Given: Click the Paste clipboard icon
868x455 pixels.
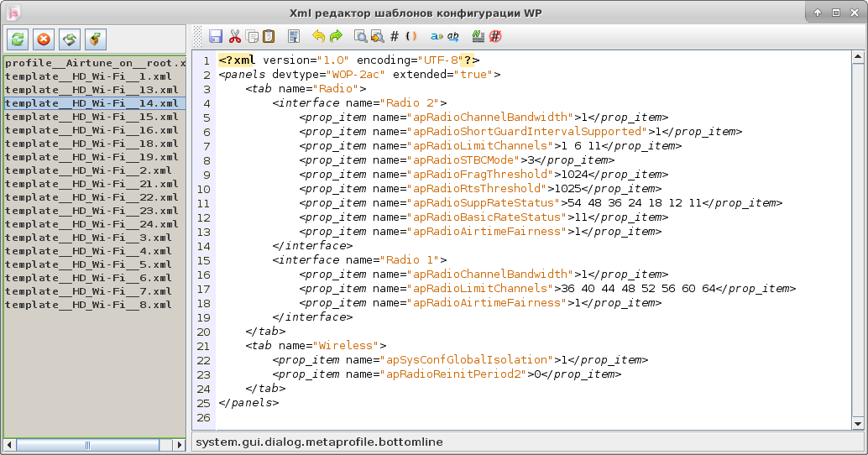Looking at the screenshot, I should [x=268, y=36].
